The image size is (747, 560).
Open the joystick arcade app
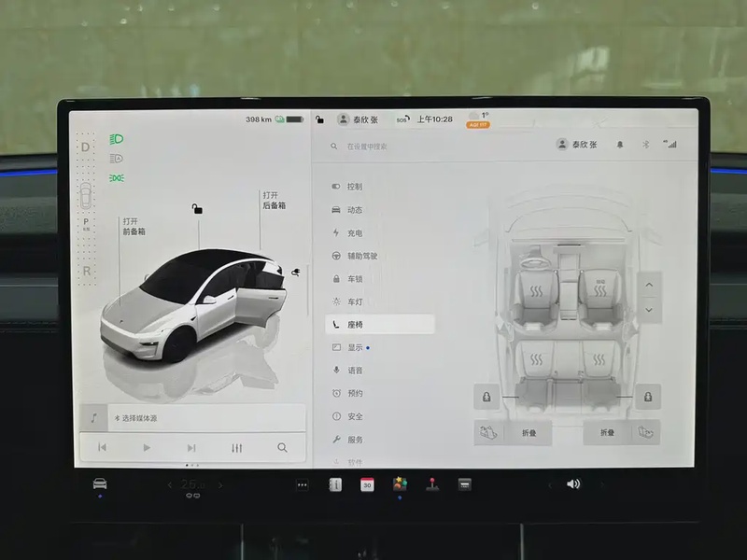(x=432, y=484)
